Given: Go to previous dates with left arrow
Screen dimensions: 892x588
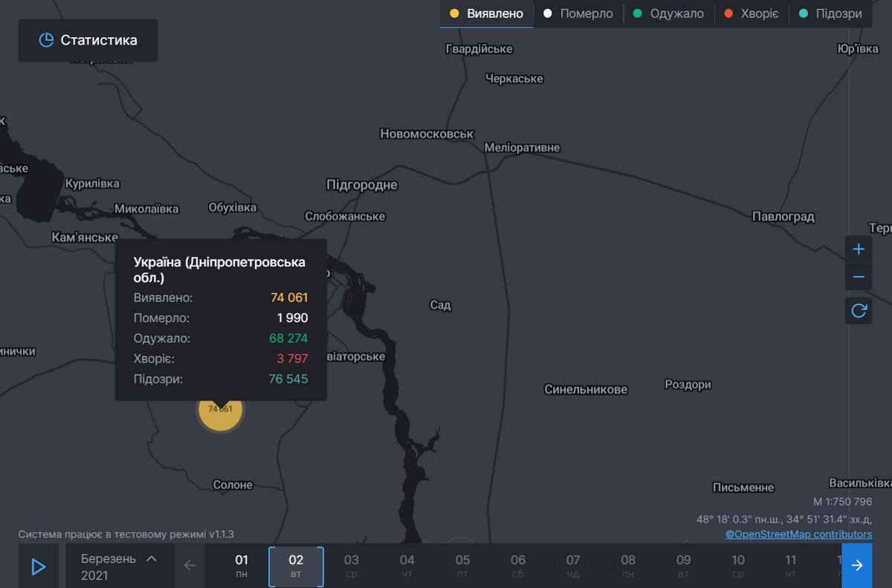Looking at the screenshot, I should pos(190,566).
